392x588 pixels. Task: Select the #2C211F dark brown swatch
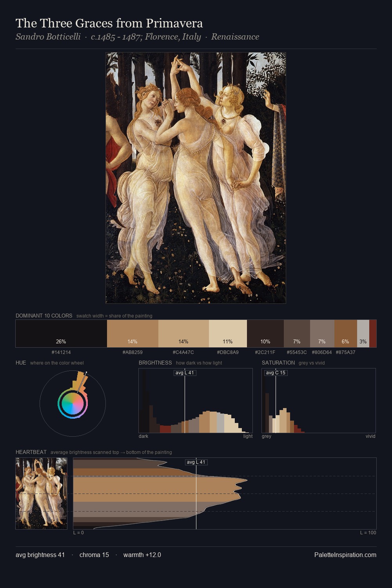(265, 334)
